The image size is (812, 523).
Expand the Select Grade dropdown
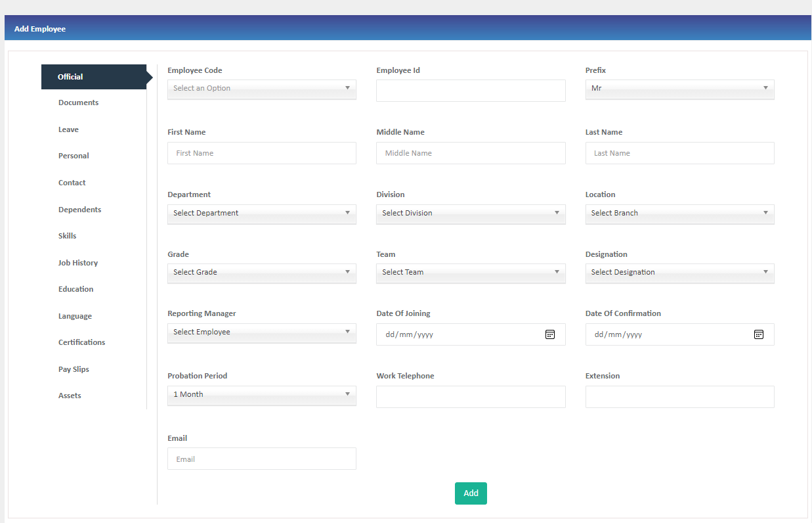261,273
